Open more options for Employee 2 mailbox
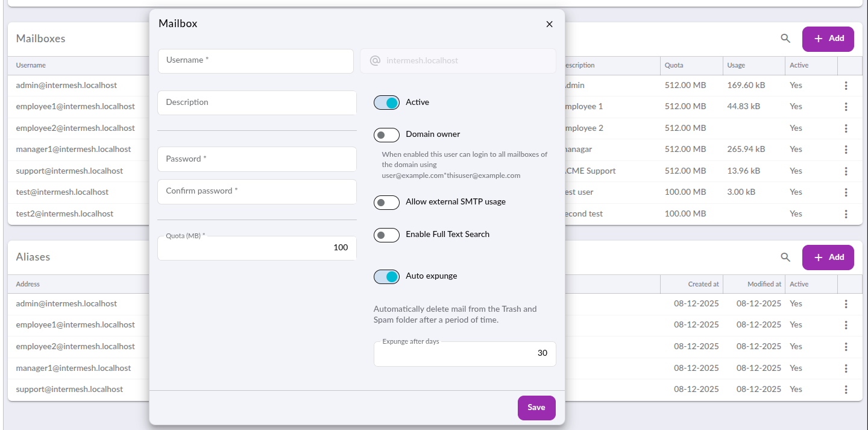The image size is (868, 430). point(846,128)
